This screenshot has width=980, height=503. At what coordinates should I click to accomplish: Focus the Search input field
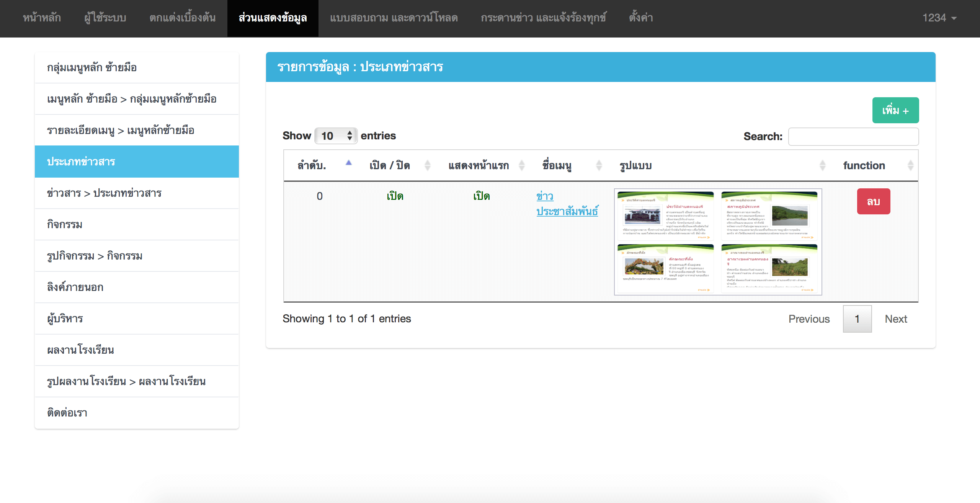[x=853, y=137]
